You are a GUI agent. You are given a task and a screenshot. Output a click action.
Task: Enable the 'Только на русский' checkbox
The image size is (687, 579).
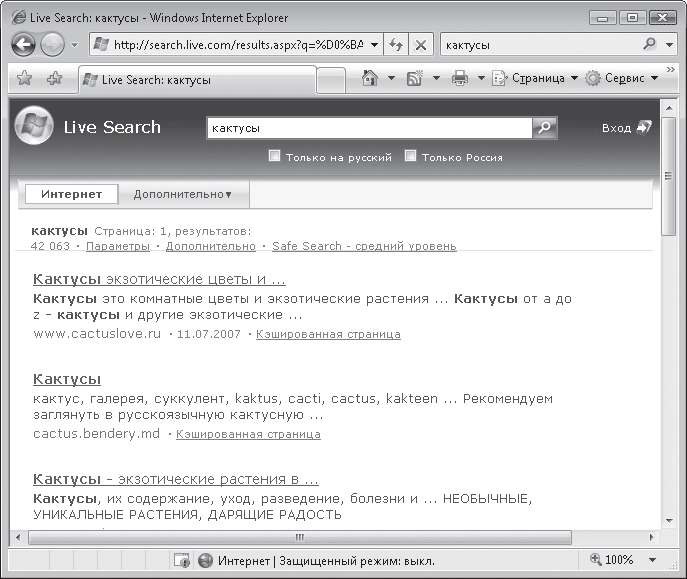pos(275,156)
